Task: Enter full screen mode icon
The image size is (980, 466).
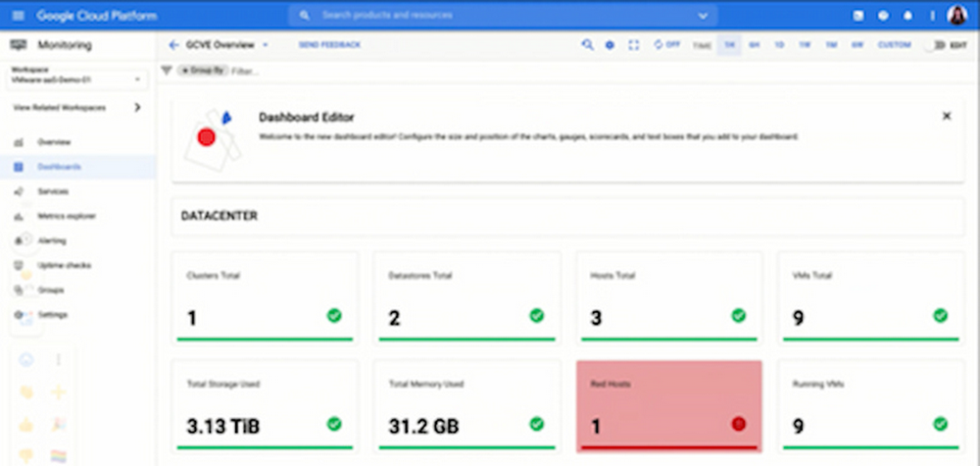Action: [x=634, y=45]
